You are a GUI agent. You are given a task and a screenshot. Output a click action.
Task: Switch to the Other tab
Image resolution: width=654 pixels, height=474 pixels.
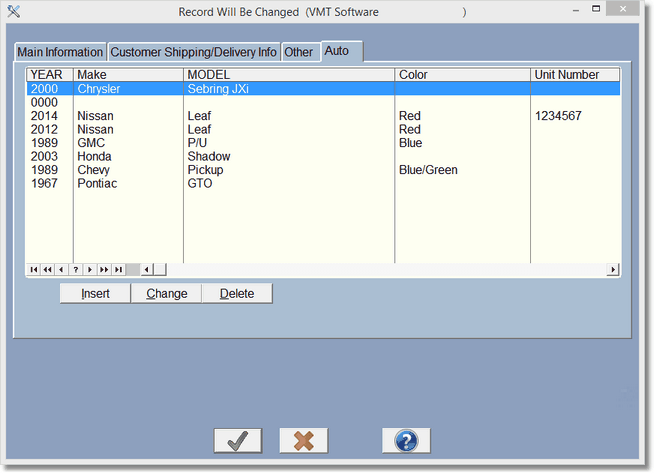click(299, 52)
